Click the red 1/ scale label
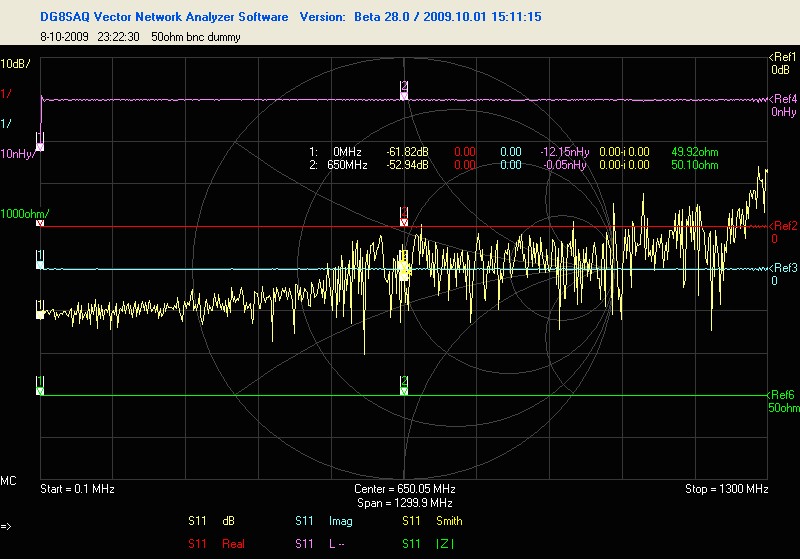 tap(6, 94)
